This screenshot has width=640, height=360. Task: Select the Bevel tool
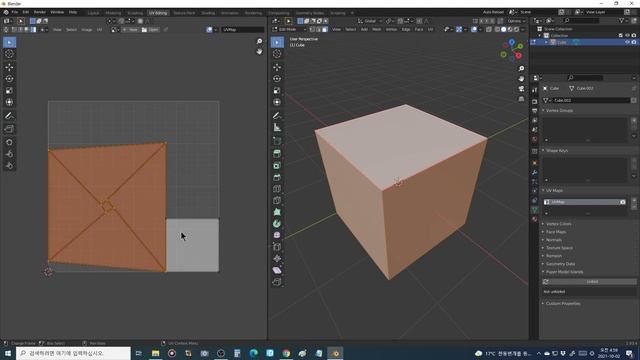point(277,178)
